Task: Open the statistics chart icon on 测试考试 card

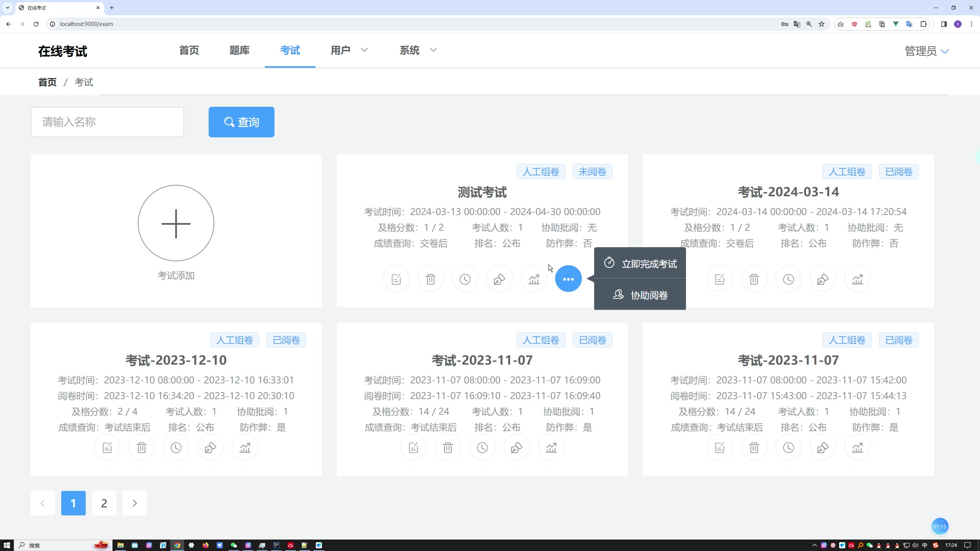Action: point(534,279)
